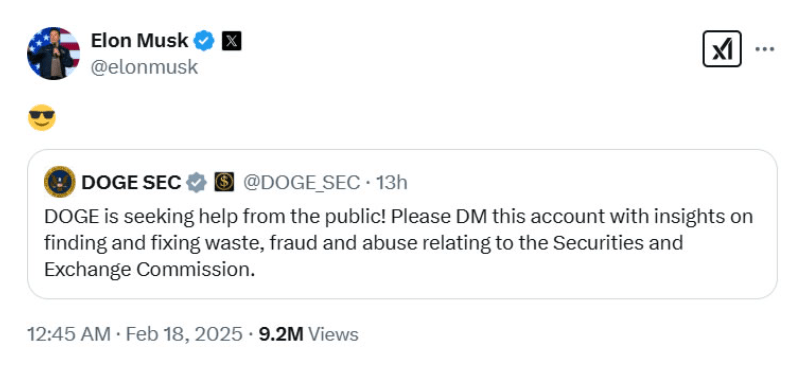Click the sunglasses emoji in the post

[x=42, y=117]
